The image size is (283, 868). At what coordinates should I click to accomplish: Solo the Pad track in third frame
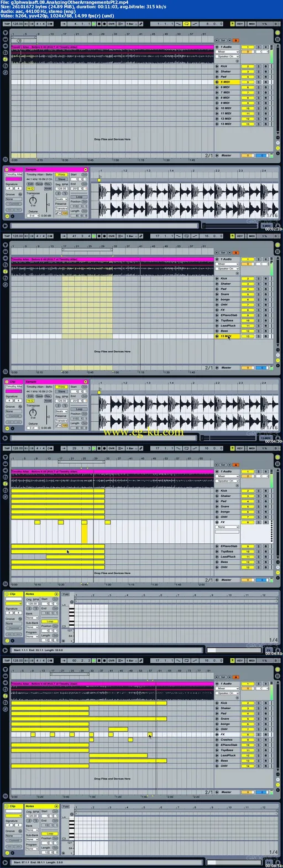tap(259, 501)
